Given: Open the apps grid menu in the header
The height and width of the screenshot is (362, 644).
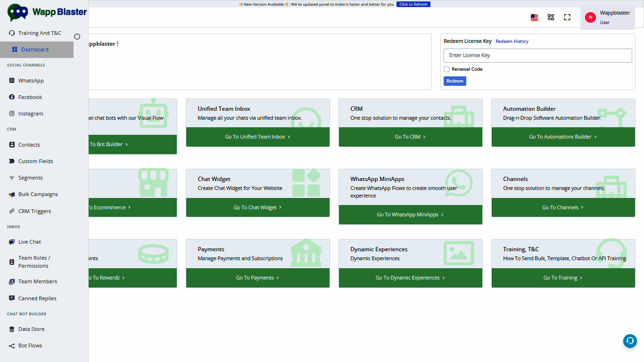Looking at the screenshot, I should (x=551, y=17).
